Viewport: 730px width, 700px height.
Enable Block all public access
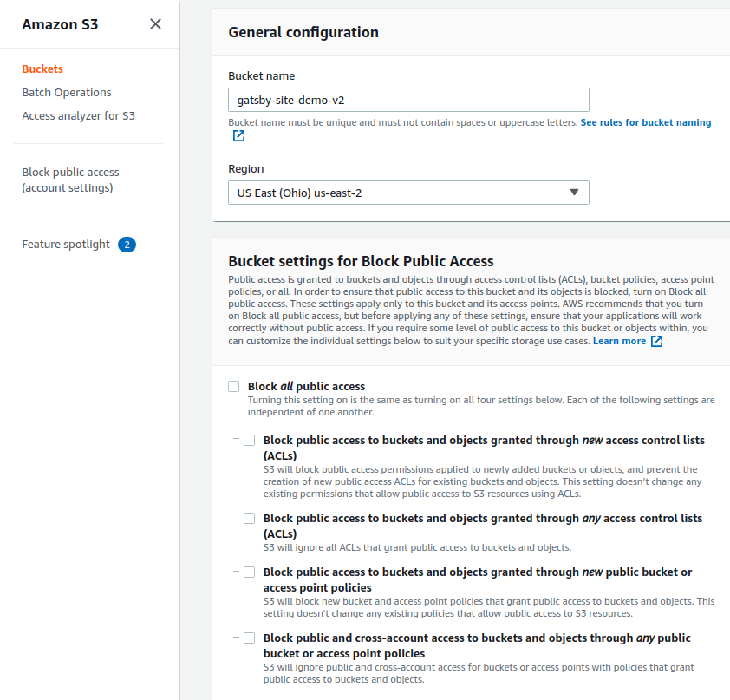pos(232,386)
